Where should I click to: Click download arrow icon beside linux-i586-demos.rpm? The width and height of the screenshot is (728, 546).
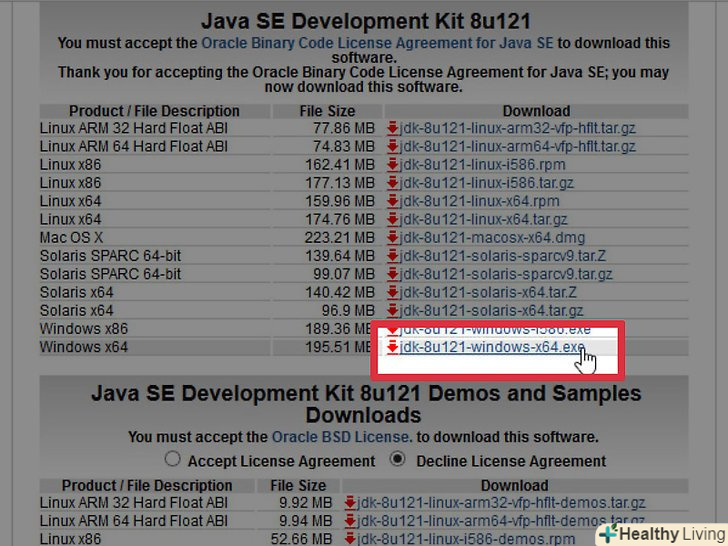pos(350,539)
